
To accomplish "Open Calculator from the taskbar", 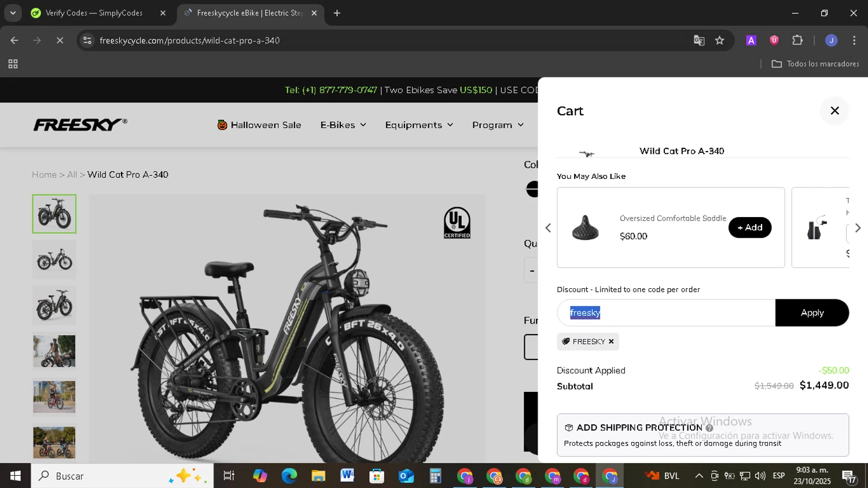I will [435, 476].
